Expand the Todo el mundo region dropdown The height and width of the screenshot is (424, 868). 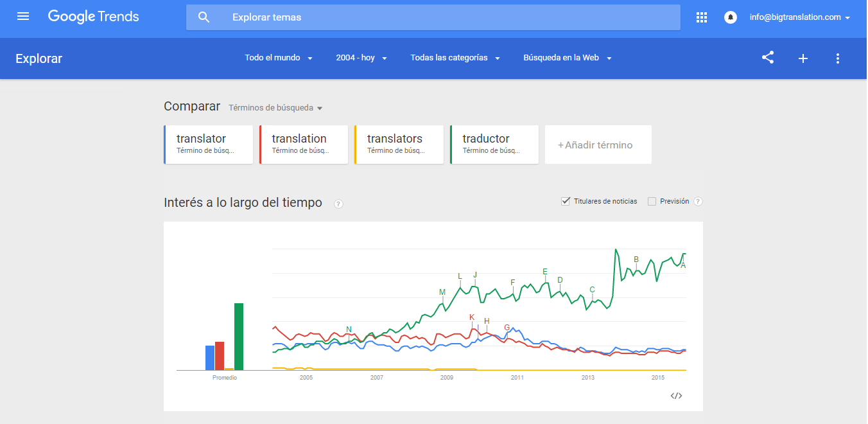(x=279, y=58)
